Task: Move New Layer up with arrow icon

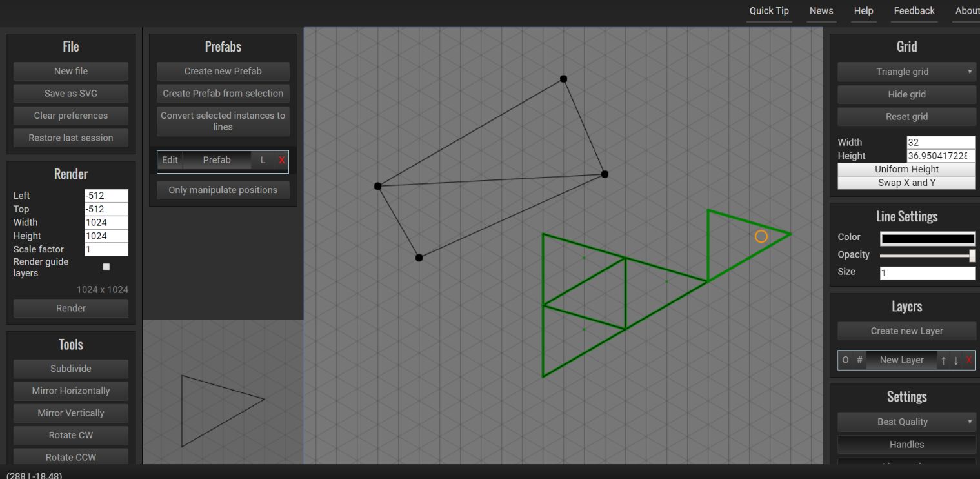Action: (943, 360)
